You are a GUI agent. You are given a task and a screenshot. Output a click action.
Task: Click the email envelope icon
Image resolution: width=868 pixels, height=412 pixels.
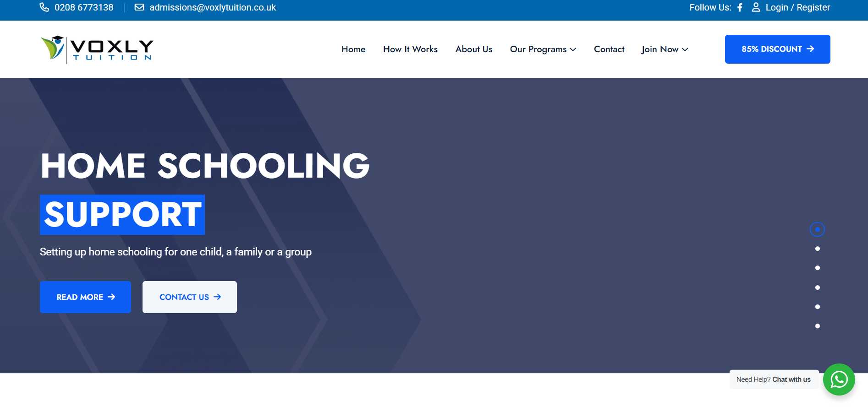(139, 7)
